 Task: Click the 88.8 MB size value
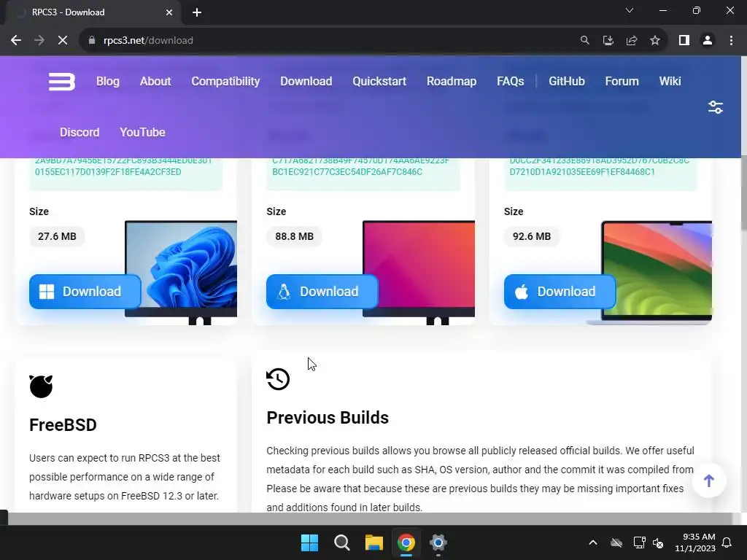point(295,236)
